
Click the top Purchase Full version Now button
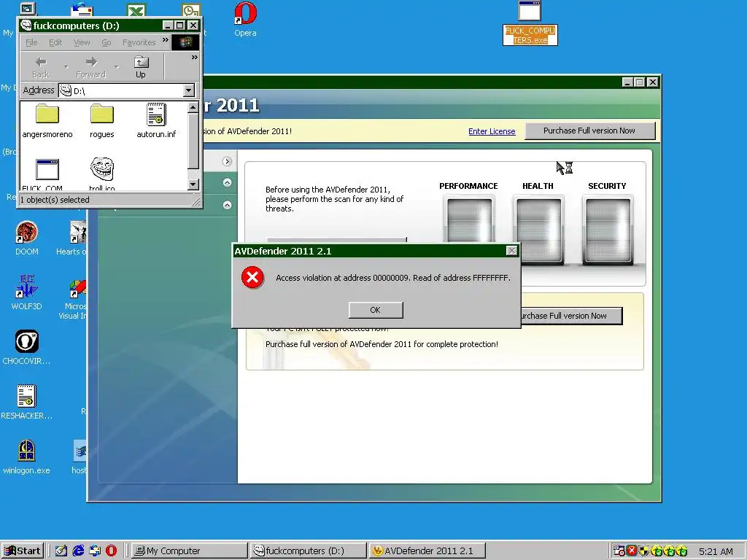[589, 131]
